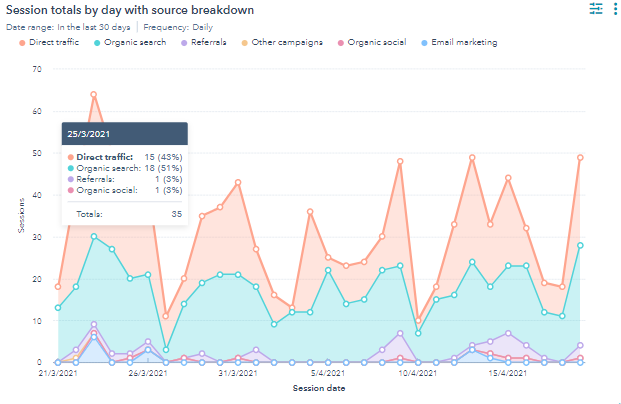
Task: Click the Date range 'In the last 30 days' text
Action: tap(94, 27)
